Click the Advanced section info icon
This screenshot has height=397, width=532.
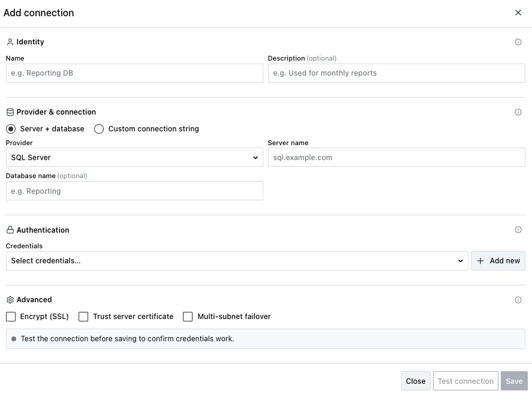click(518, 300)
